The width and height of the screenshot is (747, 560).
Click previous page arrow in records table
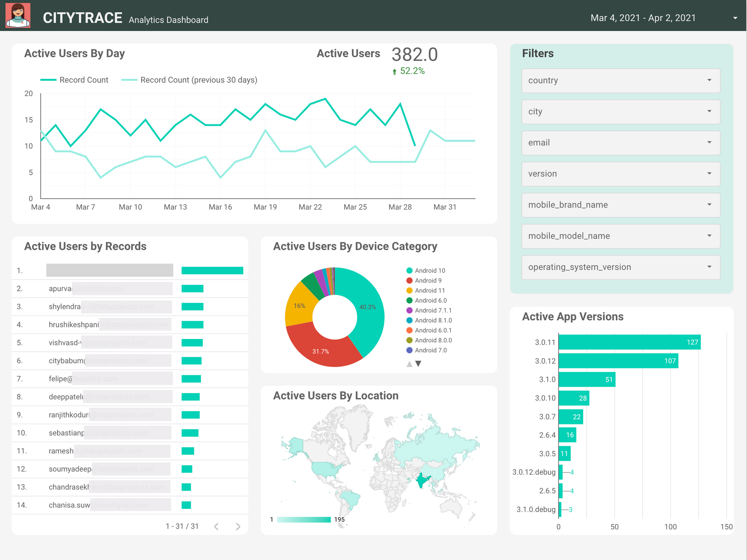point(216,526)
